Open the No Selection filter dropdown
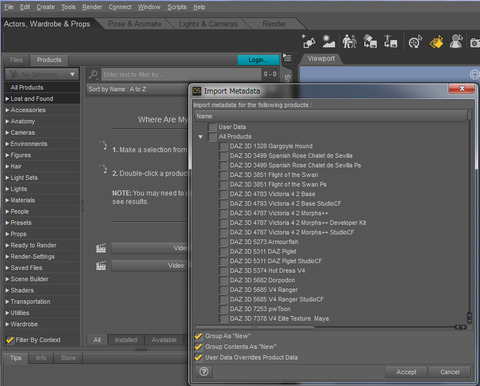Viewport: 480px width, 386px height. pos(42,74)
